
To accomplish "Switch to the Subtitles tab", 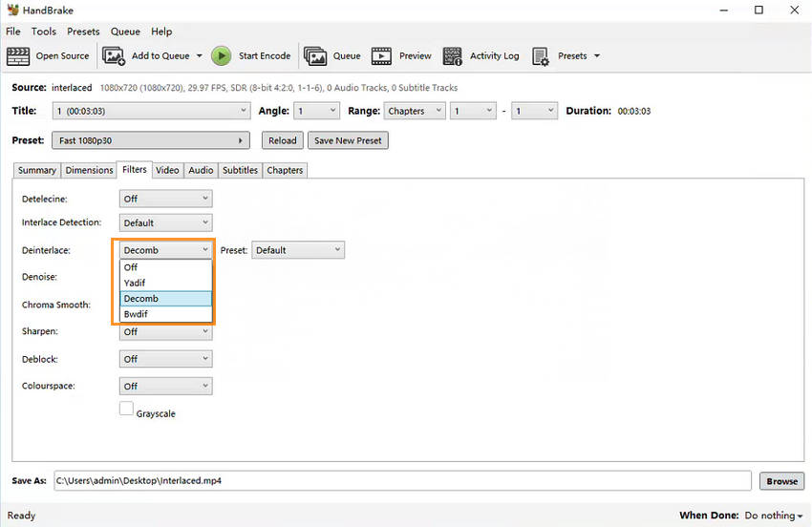I will [240, 170].
